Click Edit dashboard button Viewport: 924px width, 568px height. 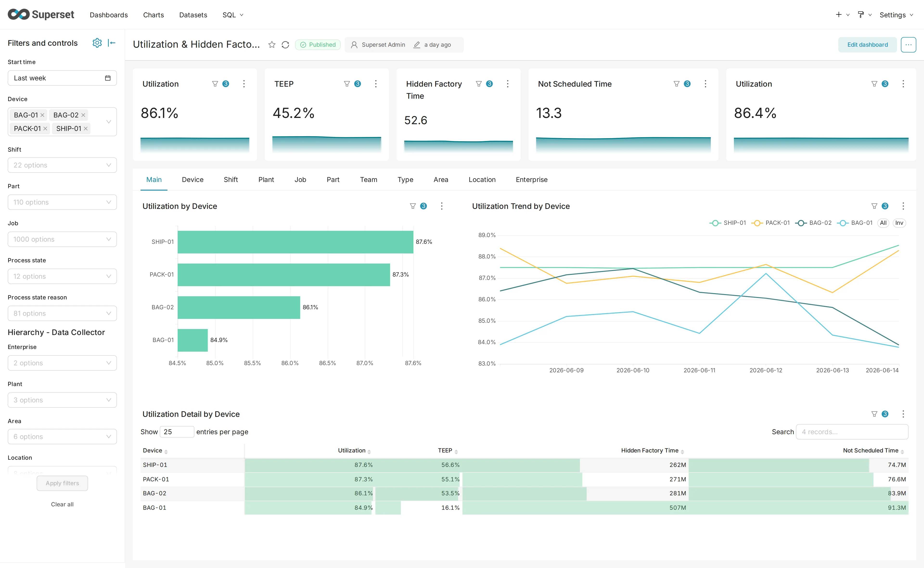tap(867, 45)
